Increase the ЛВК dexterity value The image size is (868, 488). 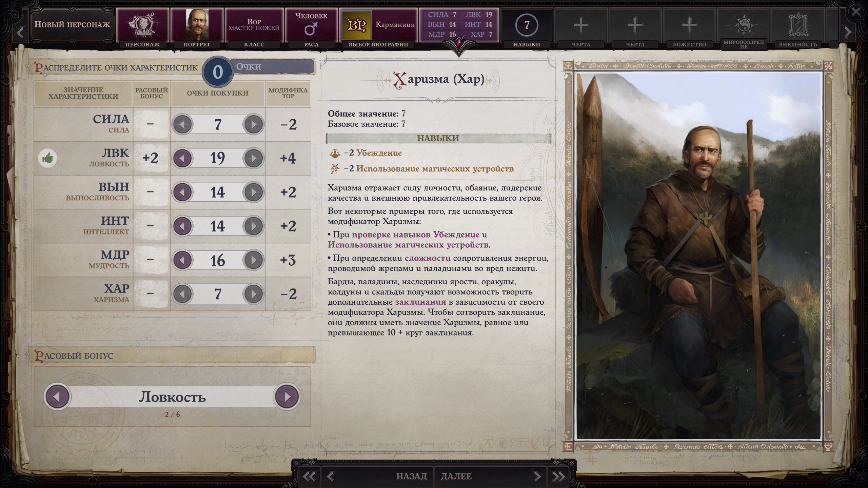point(253,158)
